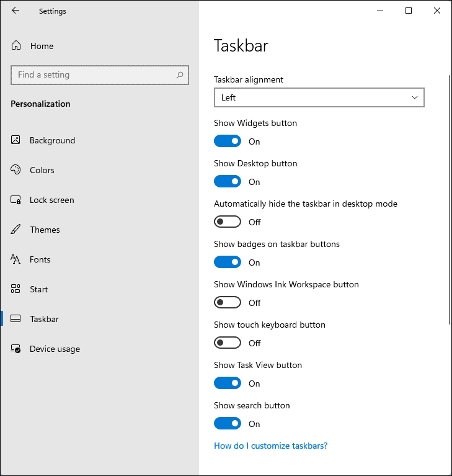Image resolution: width=452 pixels, height=476 pixels.
Task: Click the vertical scrollbar on the right
Action: [450, 200]
